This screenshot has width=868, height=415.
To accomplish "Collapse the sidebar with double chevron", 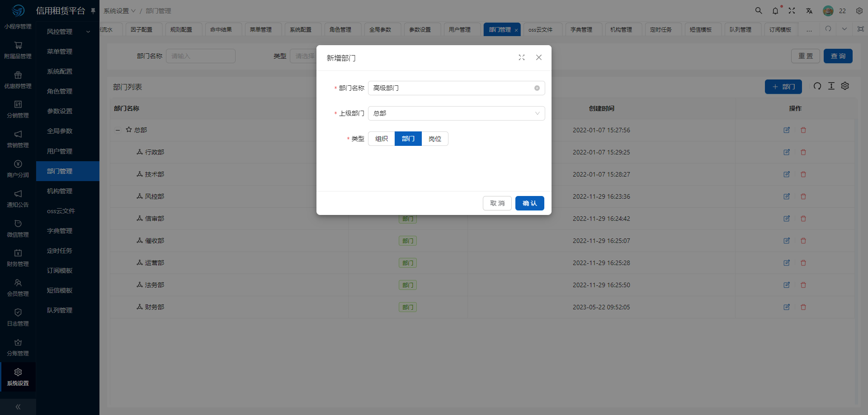I will coord(18,407).
